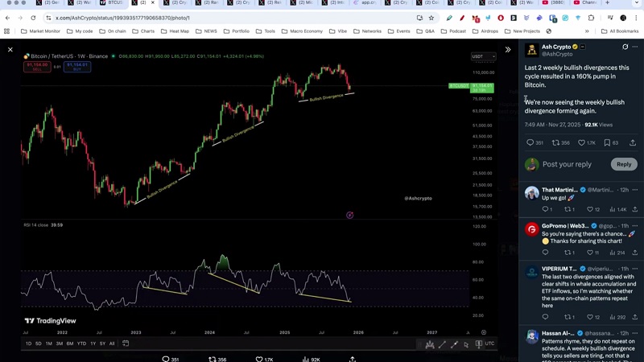This screenshot has height=362, width=644.
Task: Reload the page in the browser toolbar
Action: tap(33, 18)
